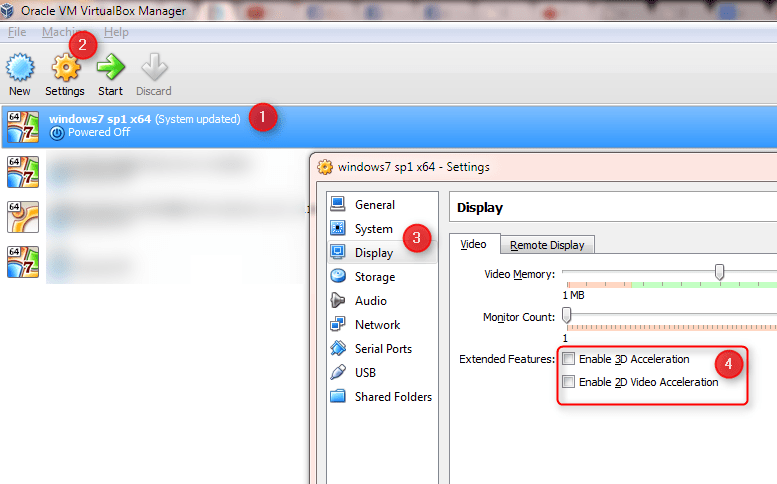Click the 1 MB minimum memory value
This screenshot has width=777, height=484.
(573, 295)
